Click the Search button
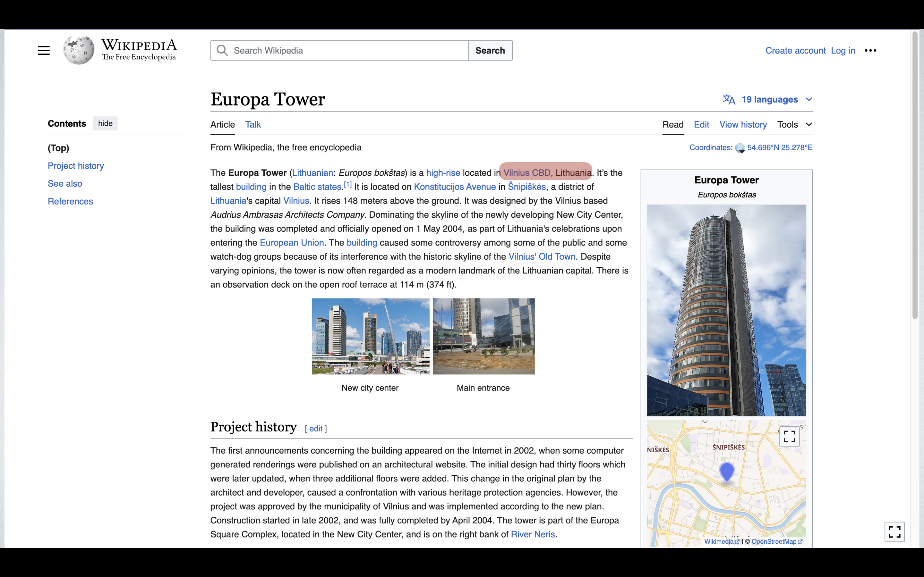The height and width of the screenshot is (577, 924). (x=490, y=50)
